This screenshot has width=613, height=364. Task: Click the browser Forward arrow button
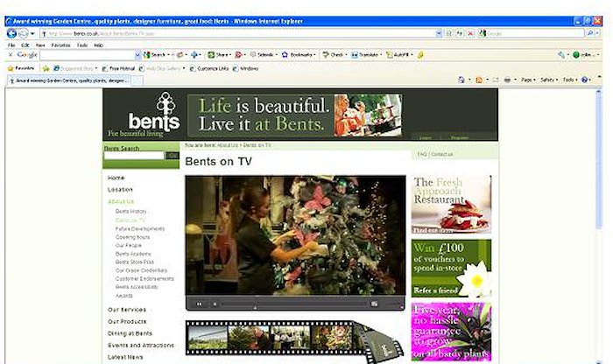[24, 33]
